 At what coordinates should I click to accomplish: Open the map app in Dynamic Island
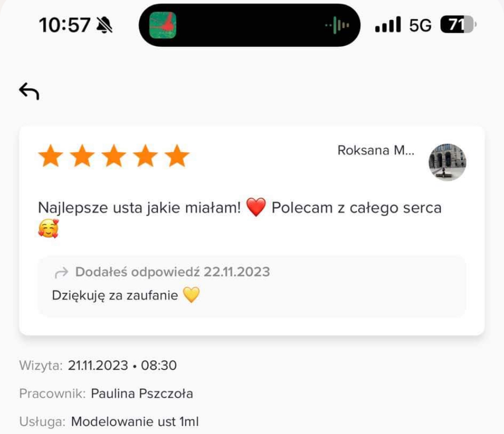point(163,25)
